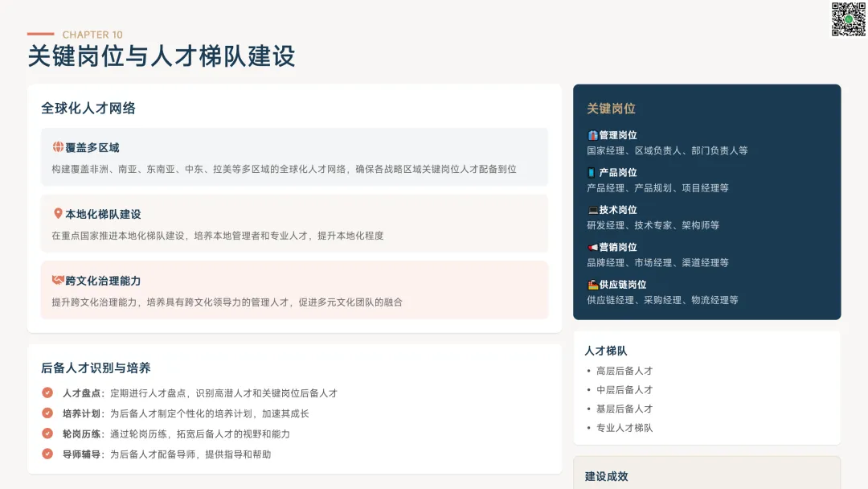
Task: Click the description starting 提升跨文化治理能力
Action: (x=227, y=302)
